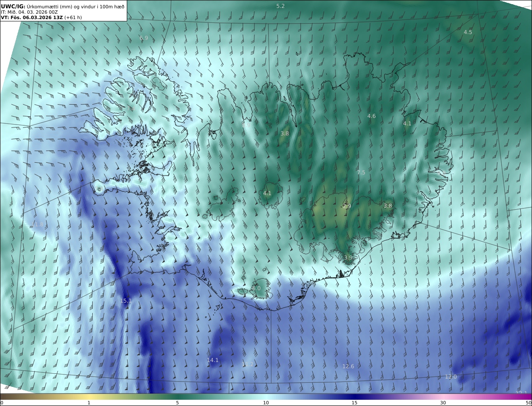Select the 7.5 value in the highlands

361,173
